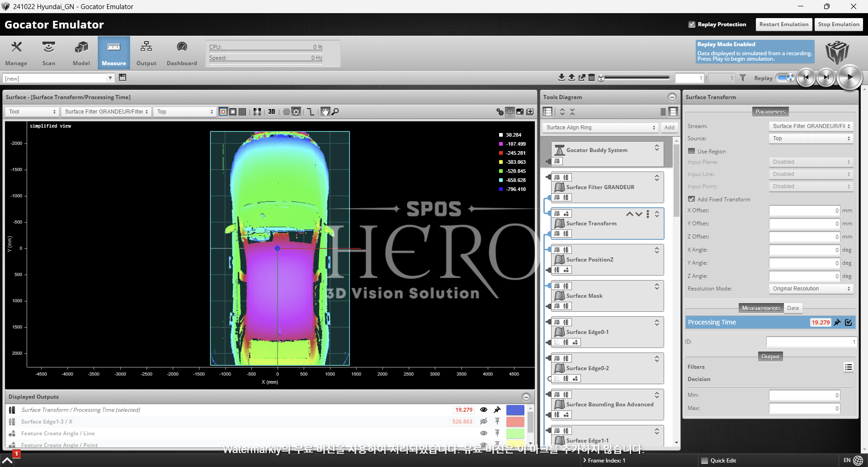868x467 pixels.
Task: Select the uniform gray display icon
Action: click(242, 112)
